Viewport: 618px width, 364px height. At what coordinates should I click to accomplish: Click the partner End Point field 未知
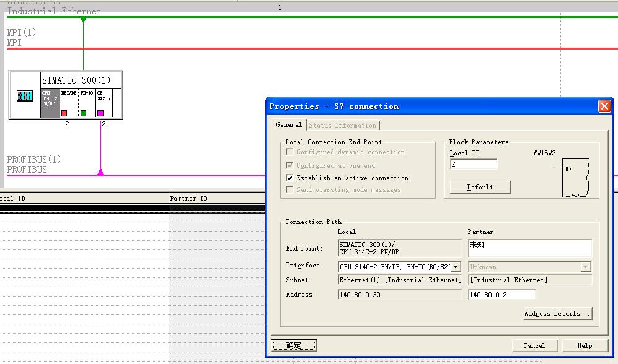(x=530, y=248)
